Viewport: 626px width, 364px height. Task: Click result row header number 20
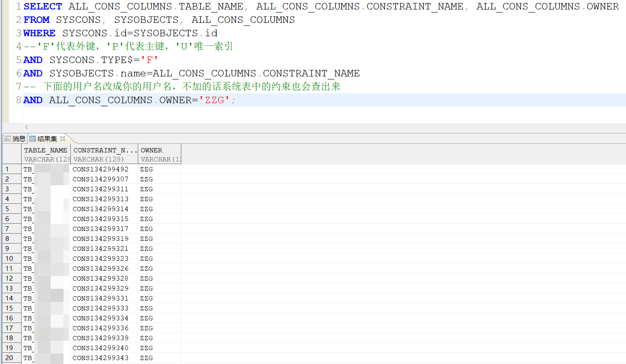[x=12, y=358]
